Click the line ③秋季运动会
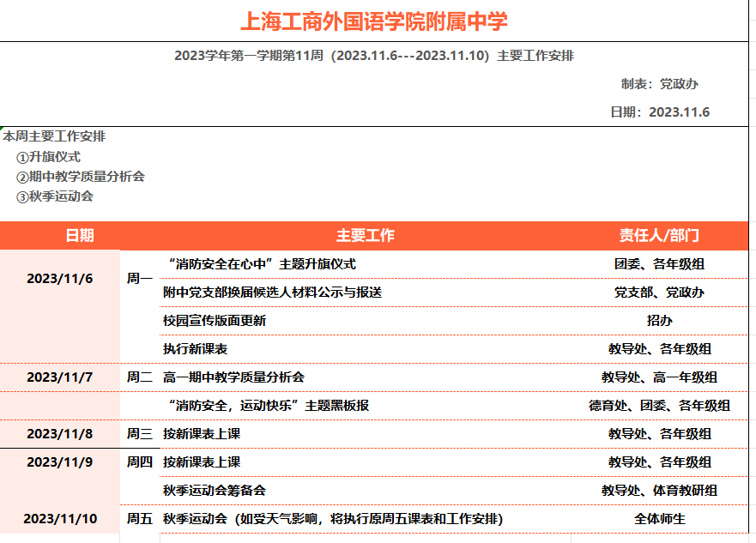This screenshot has width=756, height=543. point(54,196)
